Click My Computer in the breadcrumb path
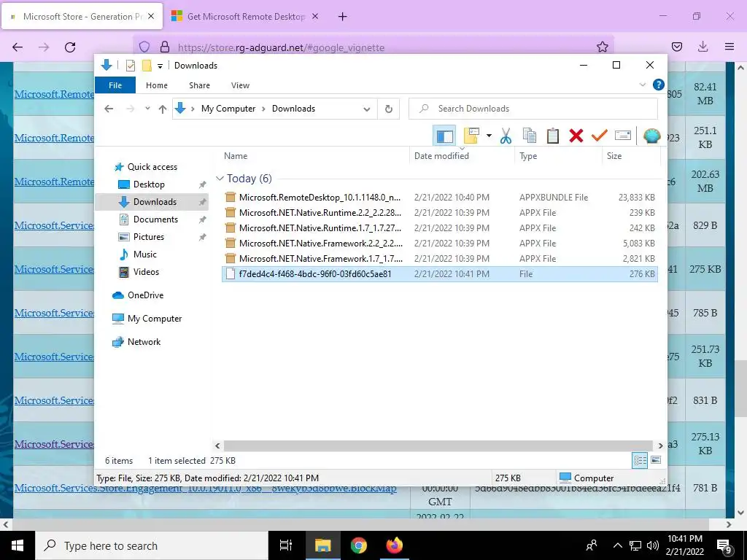This screenshot has height=560, width=747. coord(228,109)
